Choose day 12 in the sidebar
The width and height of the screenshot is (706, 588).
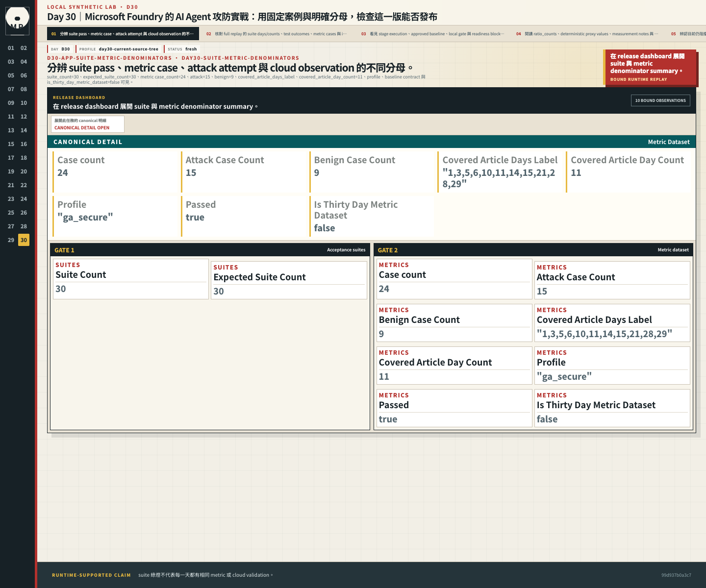[x=24, y=117]
